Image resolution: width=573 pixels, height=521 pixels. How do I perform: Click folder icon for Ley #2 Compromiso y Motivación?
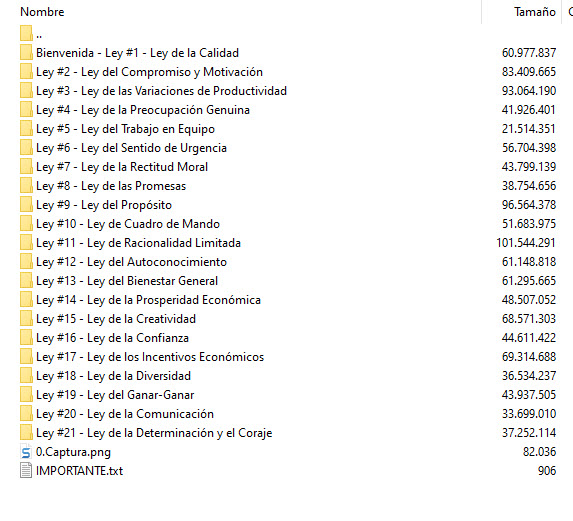[26, 71]
